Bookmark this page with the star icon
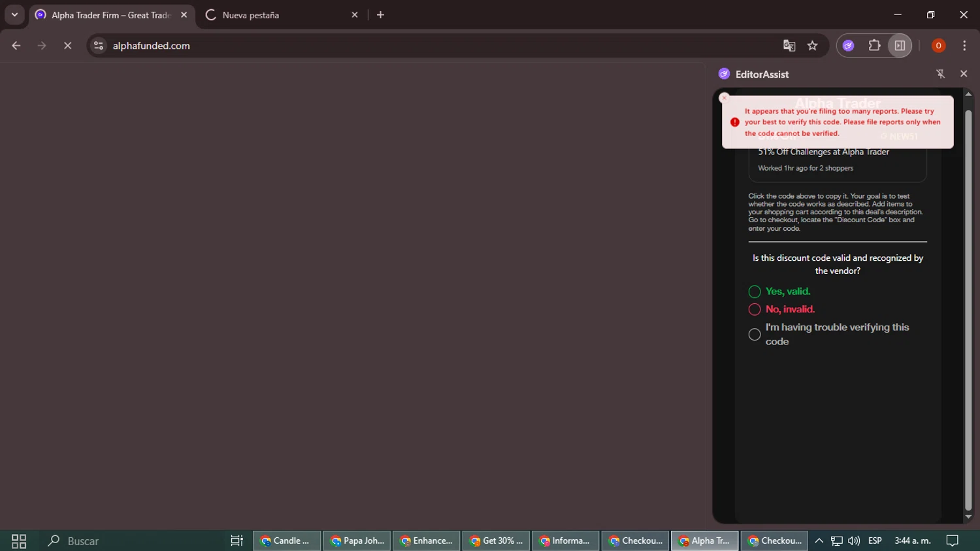This screenshot has height=551, width=980. coord(812,46)
